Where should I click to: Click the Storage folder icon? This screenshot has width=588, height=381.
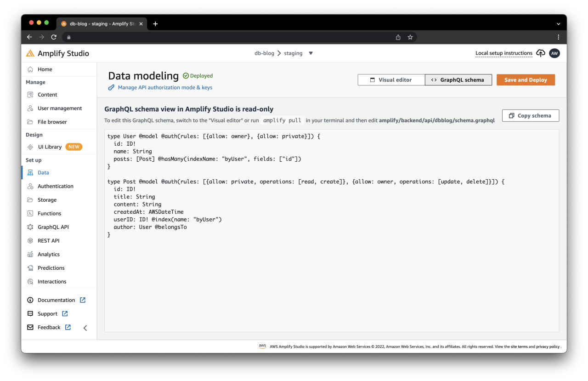[x=30, y=200]
